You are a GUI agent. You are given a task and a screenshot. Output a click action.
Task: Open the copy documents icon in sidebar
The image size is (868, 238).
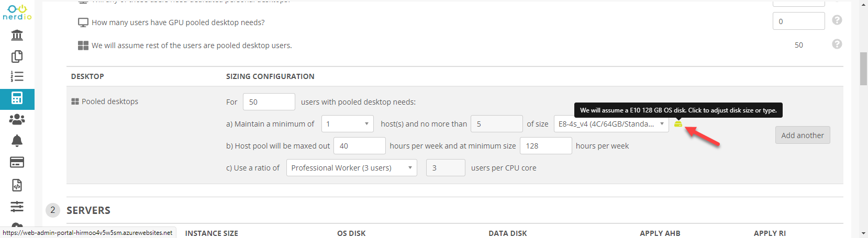pos(17,56)
